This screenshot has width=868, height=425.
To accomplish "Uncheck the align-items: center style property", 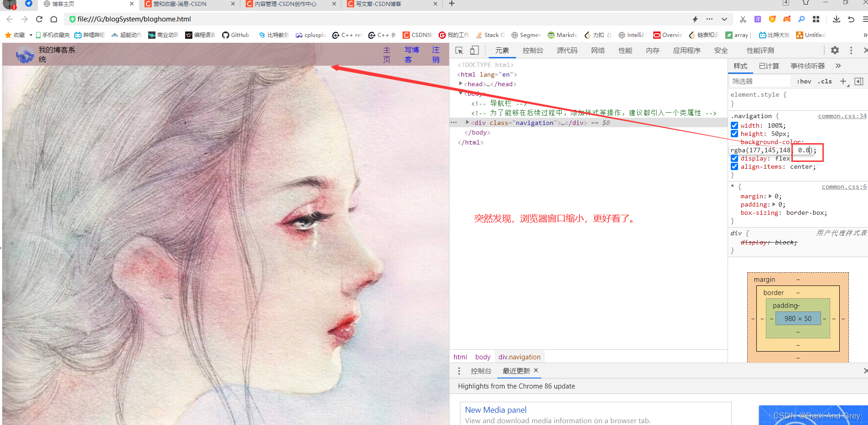I will [x=734, y=166].
